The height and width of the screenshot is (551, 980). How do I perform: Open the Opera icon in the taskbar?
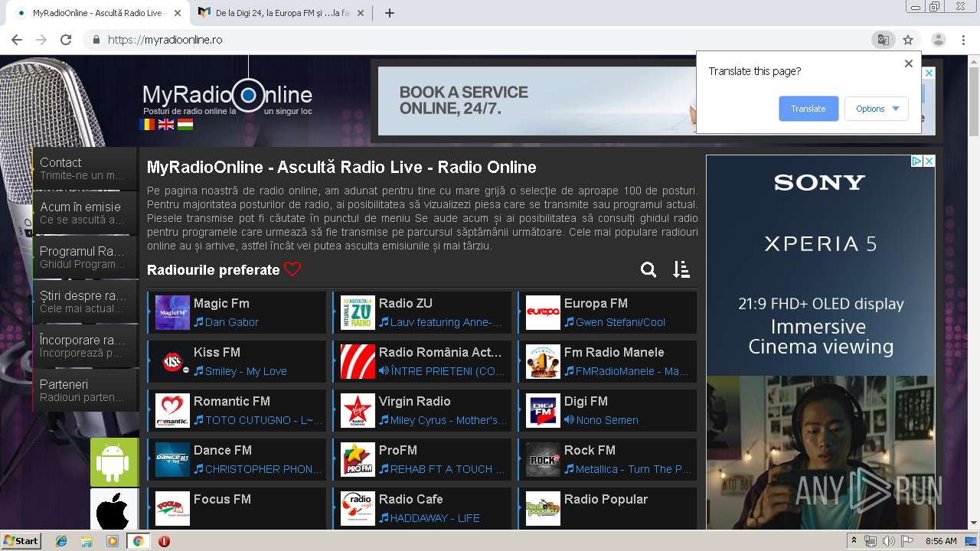164,541
